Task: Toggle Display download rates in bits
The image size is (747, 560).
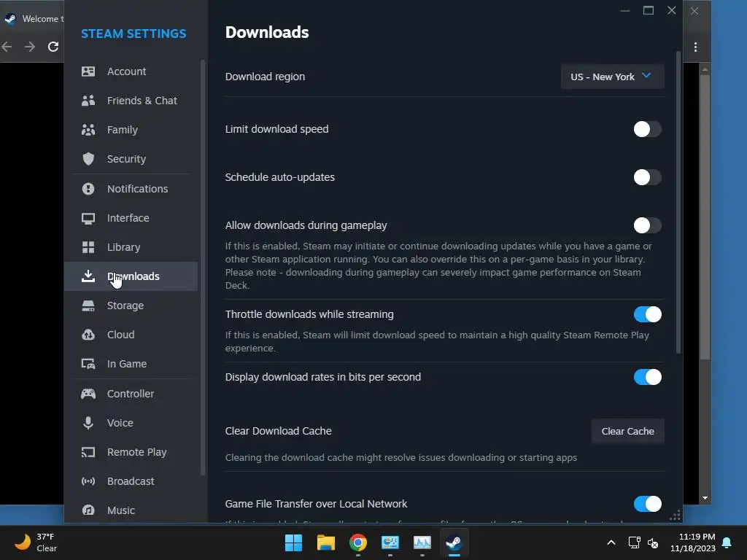Action: (648, 377)
